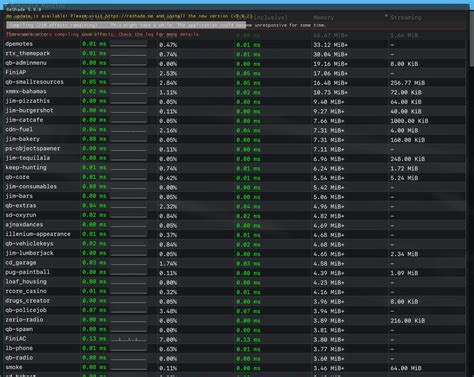Select the qb-extras resource name

[x=21, y=205]
